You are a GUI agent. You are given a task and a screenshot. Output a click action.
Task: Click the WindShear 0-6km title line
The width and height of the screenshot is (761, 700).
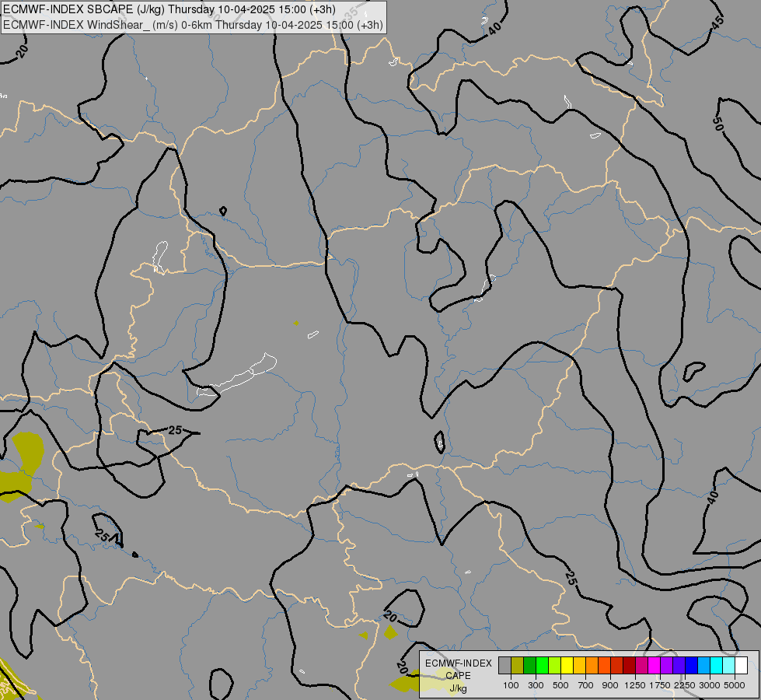[x=193, y=25]
